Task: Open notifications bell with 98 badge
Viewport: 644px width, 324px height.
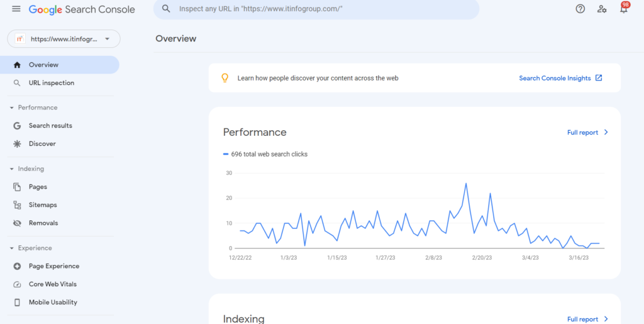Action: pyautogui.click(x=624, y=8)
